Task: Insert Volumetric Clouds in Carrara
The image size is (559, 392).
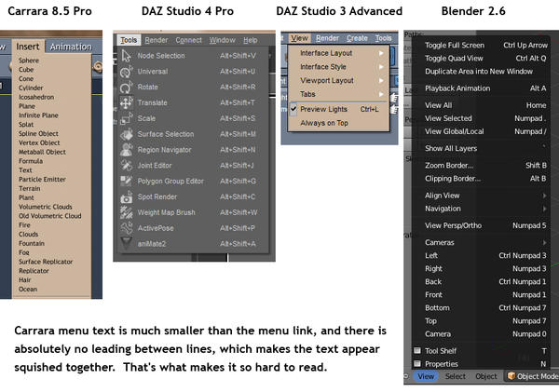Action: [x=46, y=207]
